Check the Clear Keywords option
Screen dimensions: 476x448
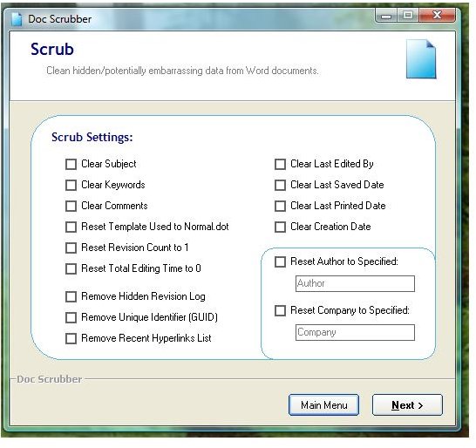[71, 185]
